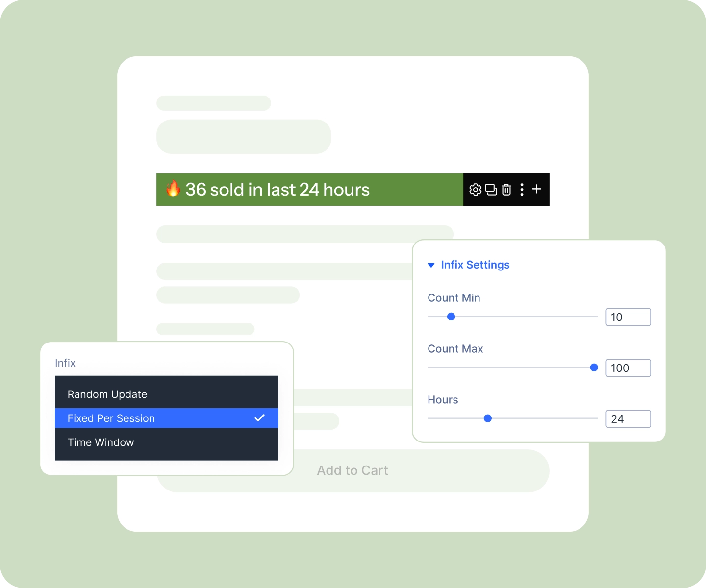Screen dimensions: 706x588
Task: Focus Count Max value field showing 100
Action: click(x=628, y=368)
